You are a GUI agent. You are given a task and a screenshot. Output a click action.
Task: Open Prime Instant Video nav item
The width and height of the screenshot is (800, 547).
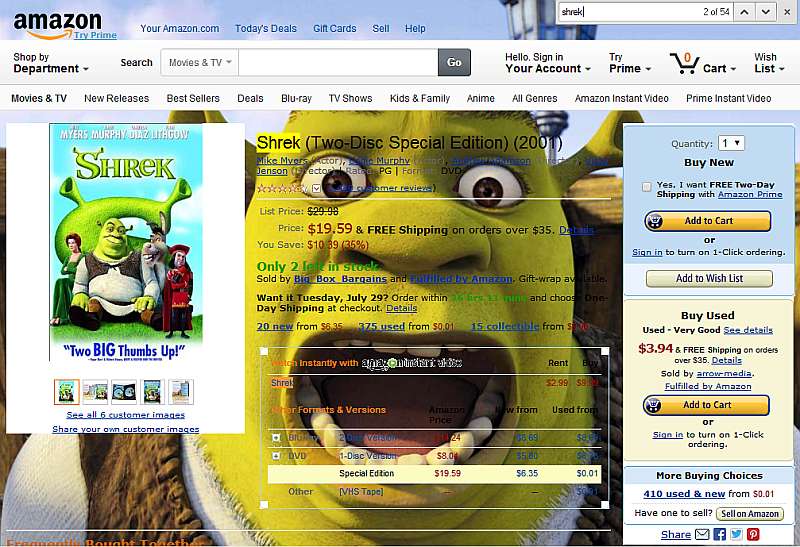pyautogui.click(x=729, y=98)
